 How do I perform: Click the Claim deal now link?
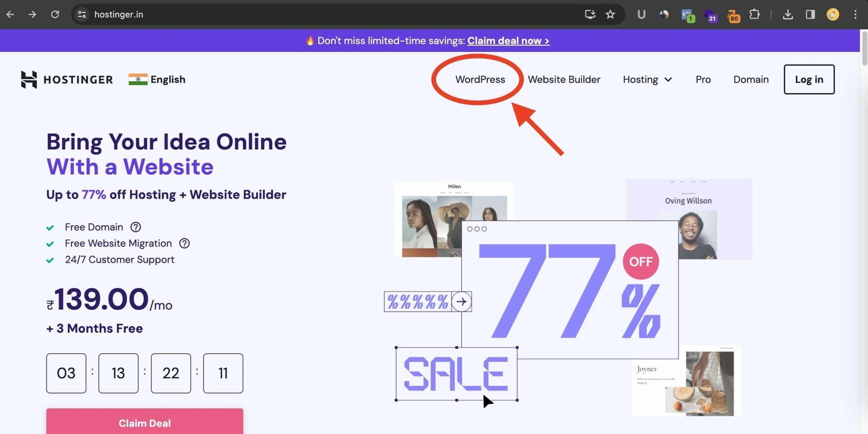coord(508,41)
